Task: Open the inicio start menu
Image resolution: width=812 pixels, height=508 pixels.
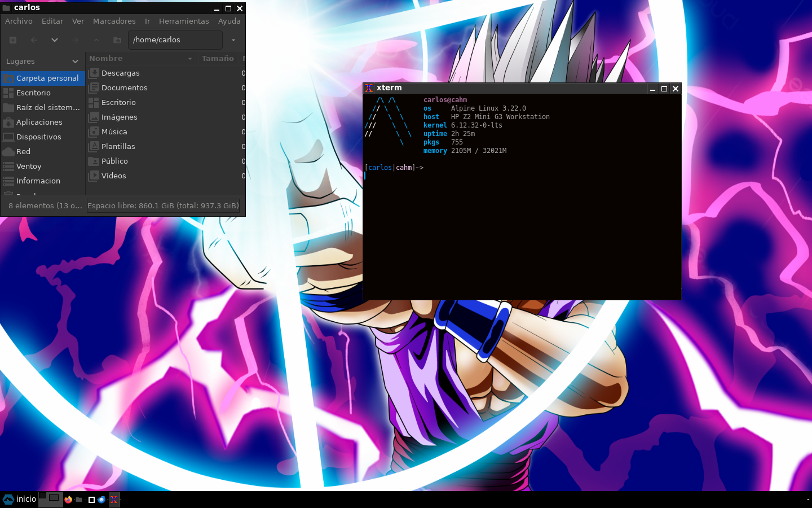Action: pos(20,500)
